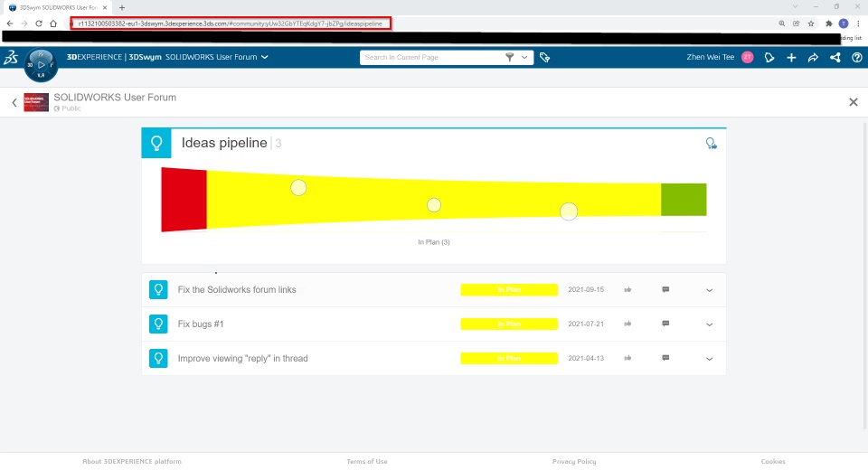Open browser three-dot menu

coord(858,23)
